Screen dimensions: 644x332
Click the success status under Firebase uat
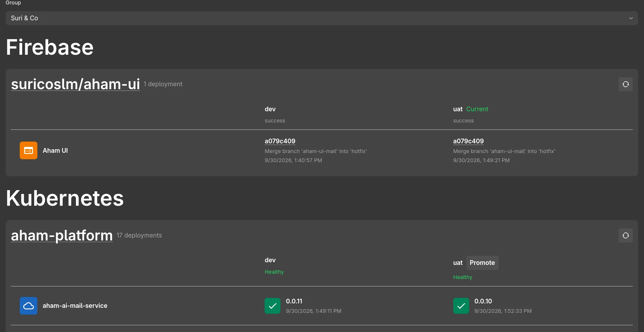pos(464,121)
